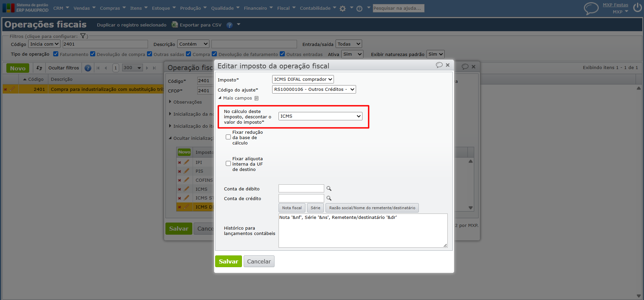Open comment balloon in Operação fiscal dialog
Viewport: 644px width, 300px height.
coord(465,67)
